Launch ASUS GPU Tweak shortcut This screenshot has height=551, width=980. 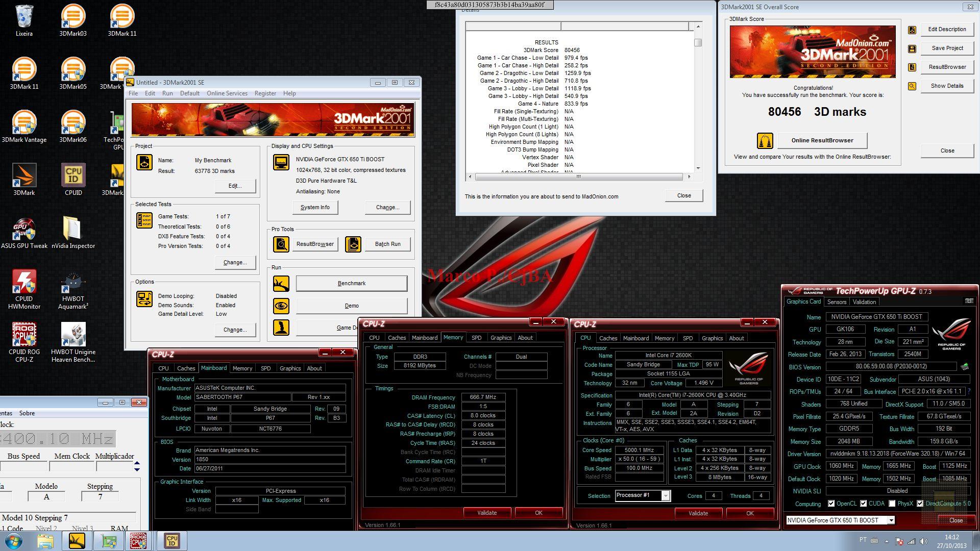coord(24,233)
